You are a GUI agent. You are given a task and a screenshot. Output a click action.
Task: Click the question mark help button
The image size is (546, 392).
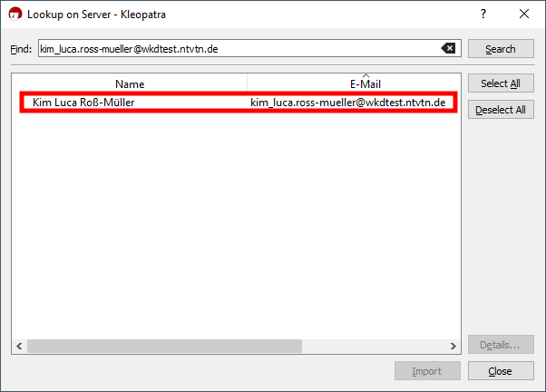pyautogui.click(x=483, y=15)
